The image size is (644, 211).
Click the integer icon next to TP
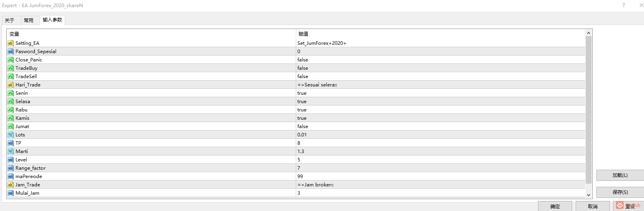(11, 143)
